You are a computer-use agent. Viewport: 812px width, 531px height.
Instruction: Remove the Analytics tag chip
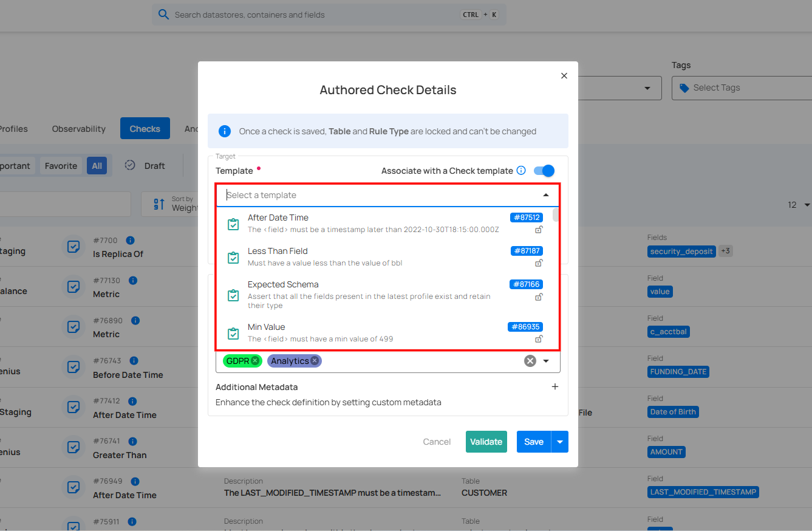coord(315,361)
